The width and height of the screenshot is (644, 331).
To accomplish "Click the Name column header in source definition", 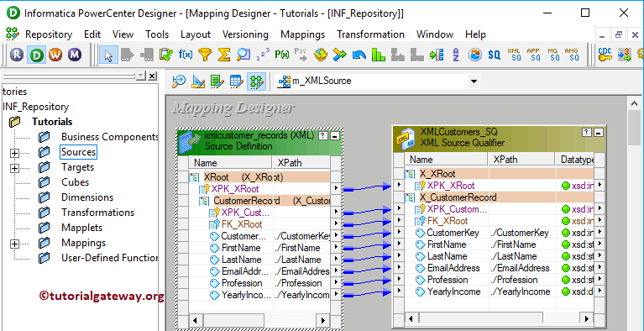I will point(230,162).
